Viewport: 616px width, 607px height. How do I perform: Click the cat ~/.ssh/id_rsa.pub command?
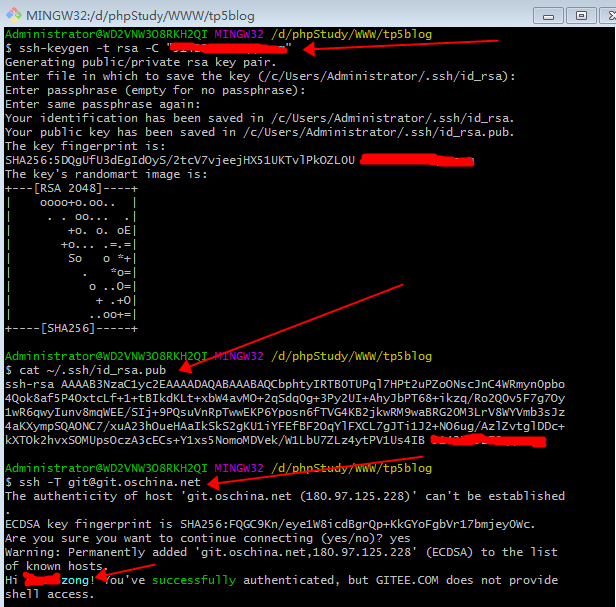[x=92, y=370]
